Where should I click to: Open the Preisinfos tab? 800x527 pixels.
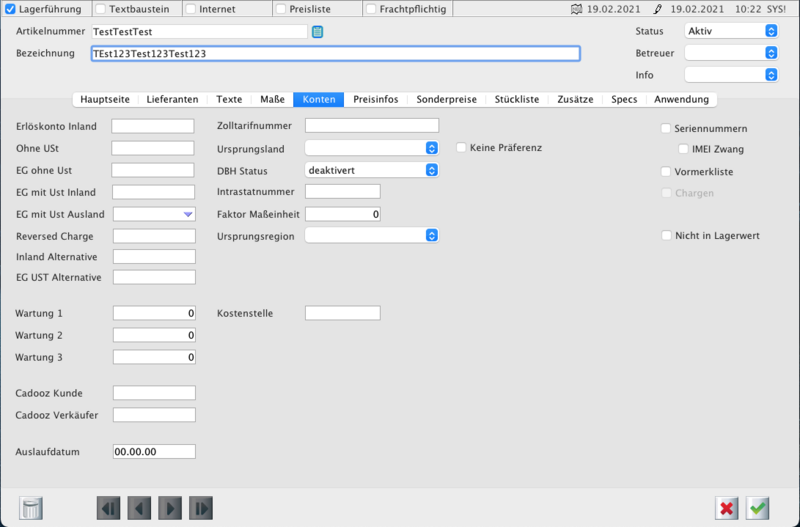[377, 99]
